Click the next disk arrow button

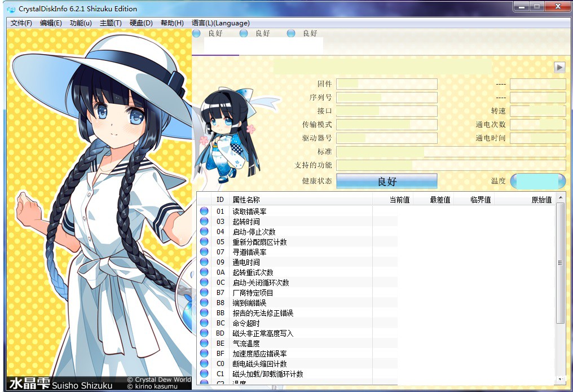pos(559,67)
